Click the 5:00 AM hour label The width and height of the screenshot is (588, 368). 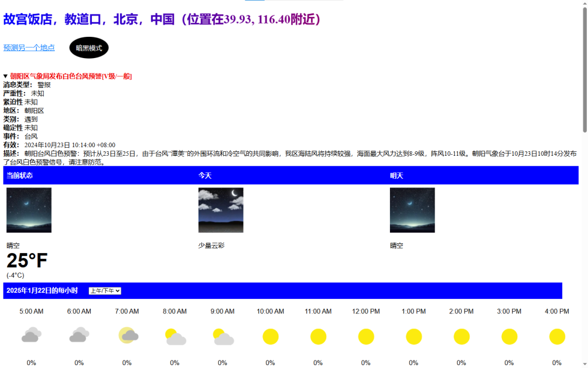coord(32,311)
